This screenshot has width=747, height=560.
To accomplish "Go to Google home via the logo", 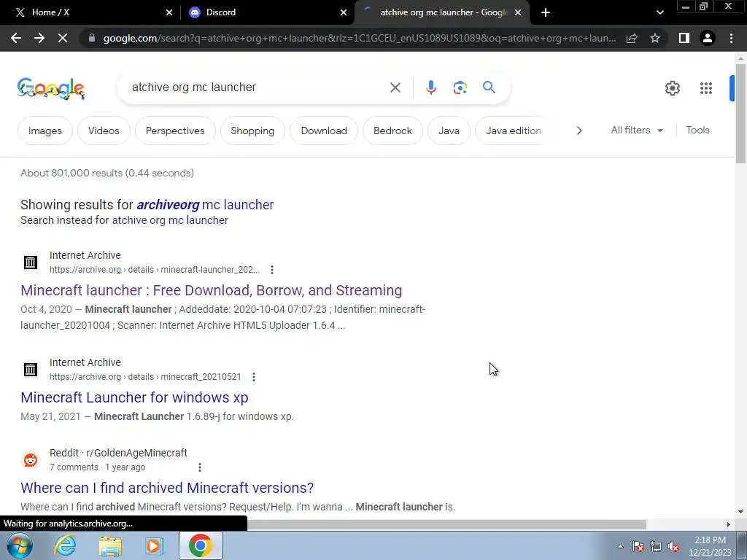I will [50, 88].
